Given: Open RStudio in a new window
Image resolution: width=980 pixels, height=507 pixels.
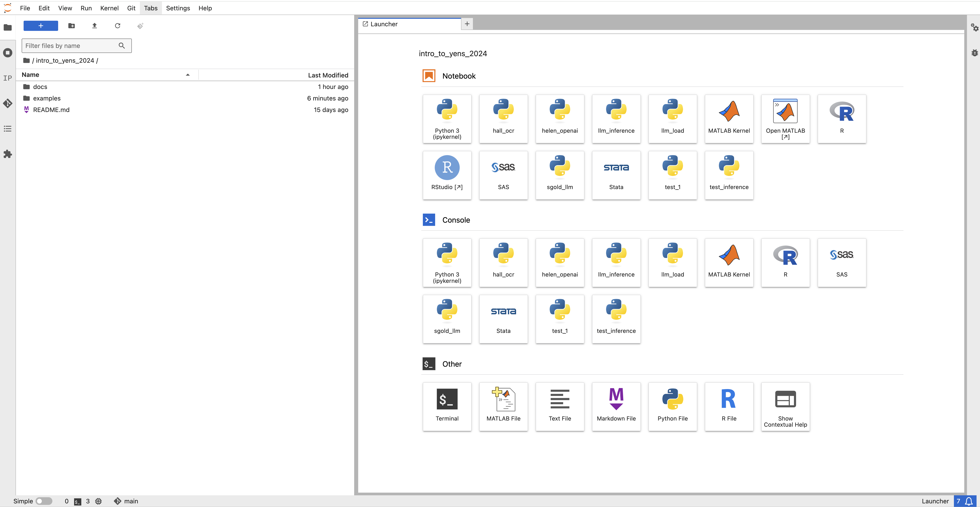Looking at the screenshot, I should [447, 175].
